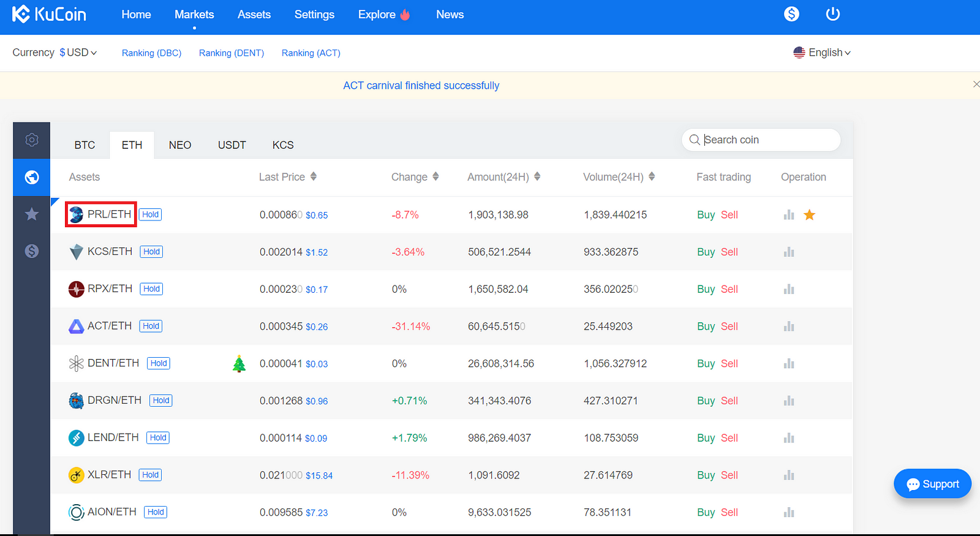The height and width of the screenshot is (536, 980).
Task: Open Ranking (DBC) link
Action: 151,53
